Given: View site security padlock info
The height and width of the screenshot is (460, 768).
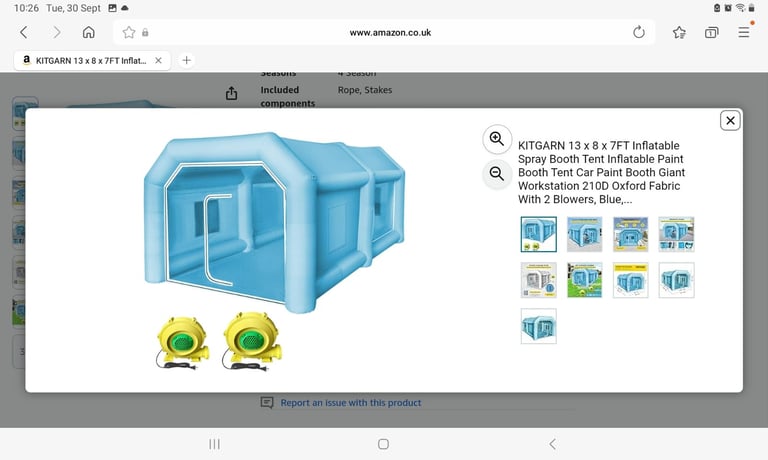Looking at the screenshot, I should point(145,33).
